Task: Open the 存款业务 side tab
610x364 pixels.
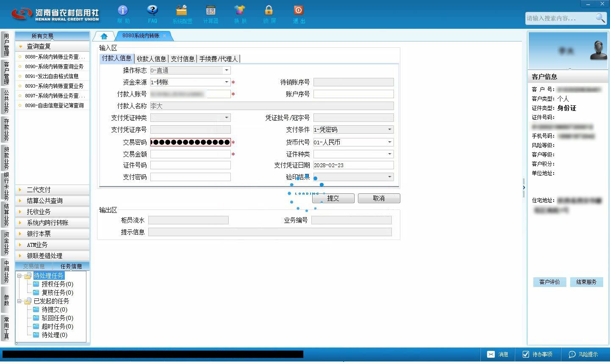Action: [x=6, y=130]
